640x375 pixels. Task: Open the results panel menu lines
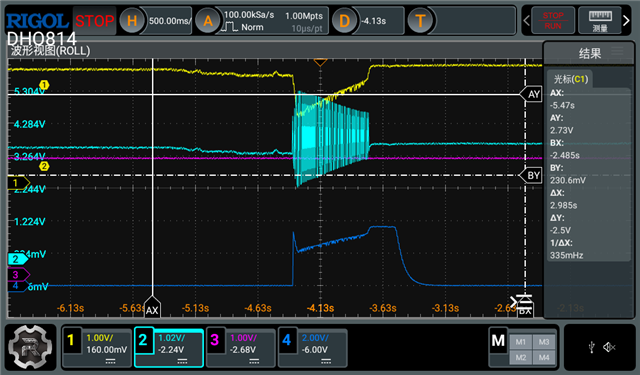[x=617, y=51]
